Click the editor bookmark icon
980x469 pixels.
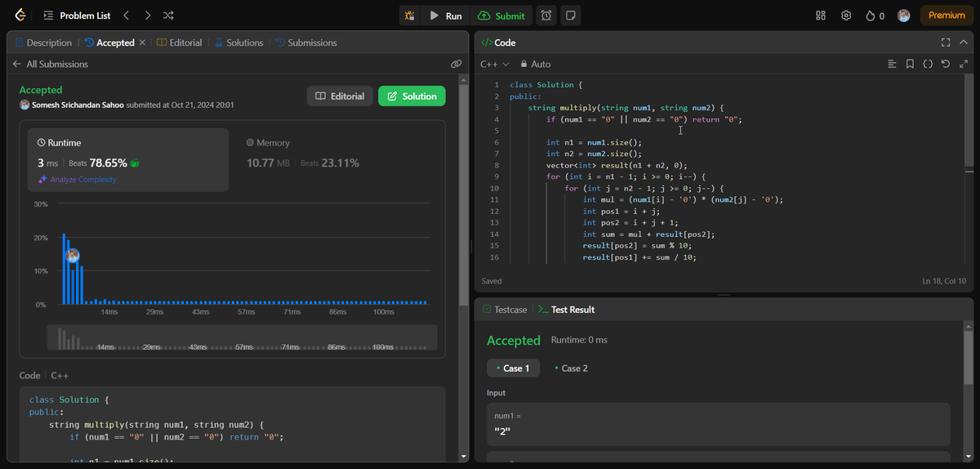[910, 64]
